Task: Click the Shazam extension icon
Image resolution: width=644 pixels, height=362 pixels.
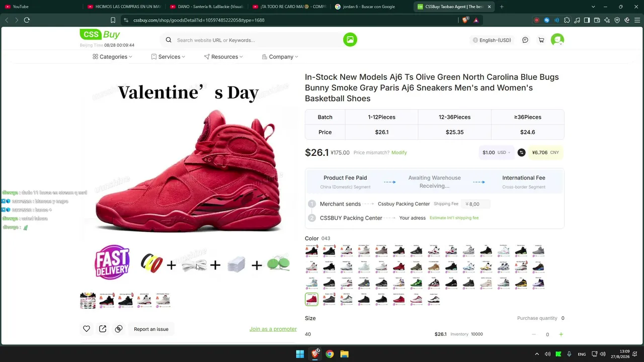Action: point(547,20)
